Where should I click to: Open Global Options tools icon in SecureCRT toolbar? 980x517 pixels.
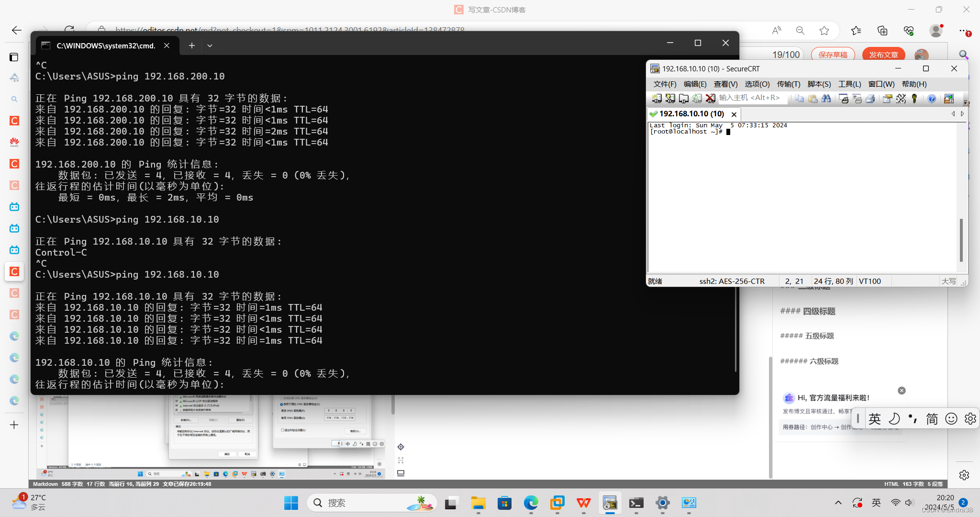[901, 99]
